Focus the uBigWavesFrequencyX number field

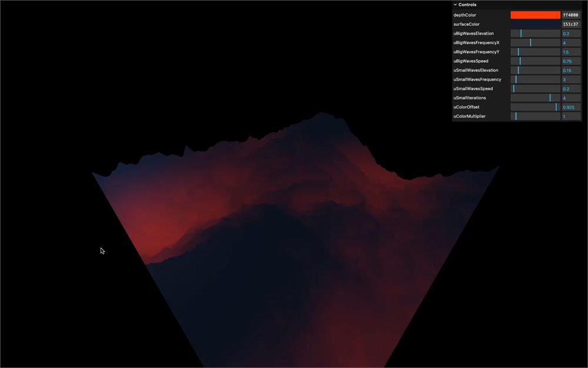point(571,43)
